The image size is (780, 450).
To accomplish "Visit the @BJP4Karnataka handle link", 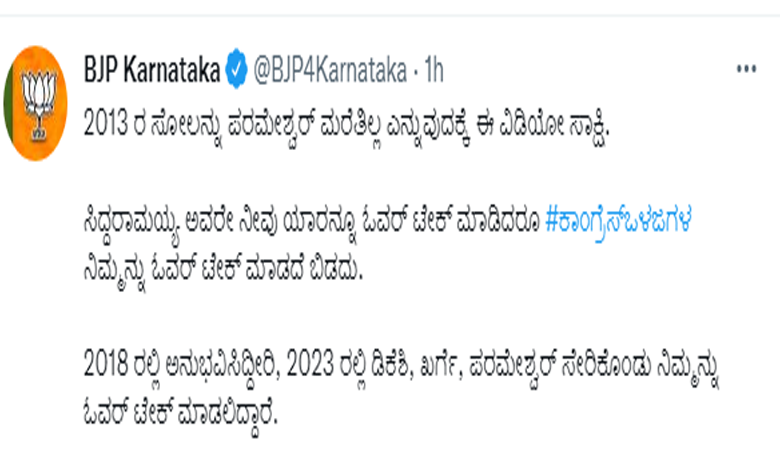I will click(x=330, y=70).
